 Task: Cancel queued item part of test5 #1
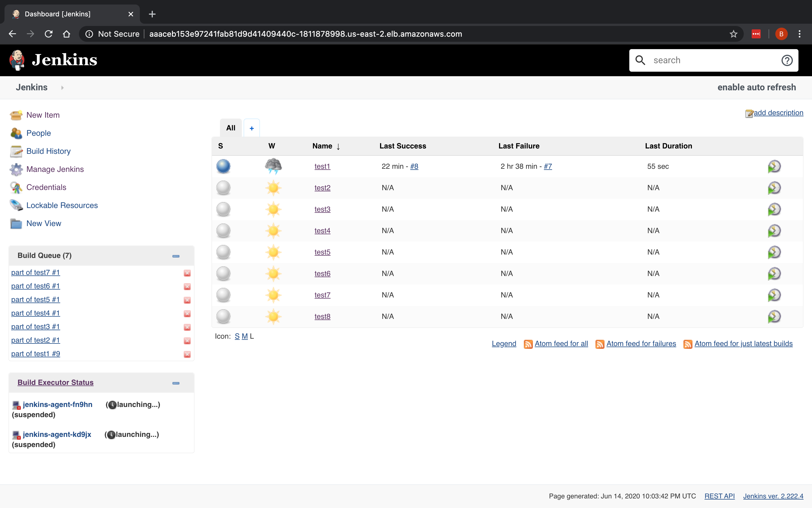[187, 300]
